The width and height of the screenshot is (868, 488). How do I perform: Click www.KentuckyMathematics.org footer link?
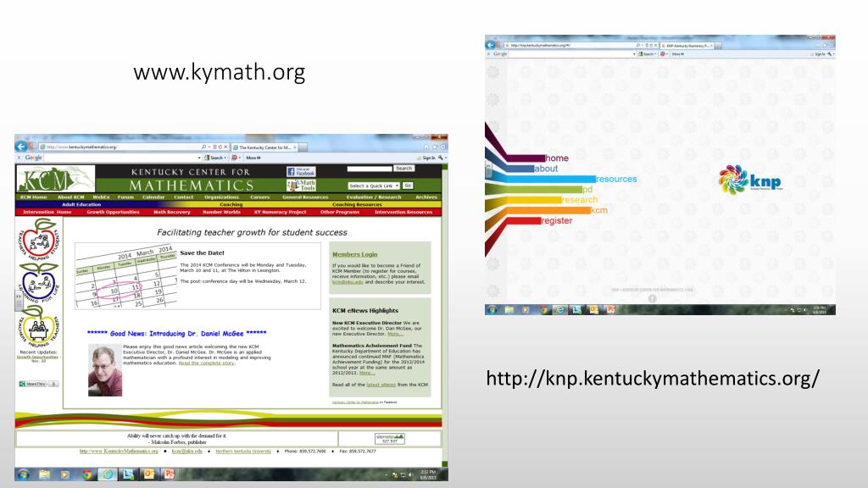pyautogui.click(x=119, y=451)
